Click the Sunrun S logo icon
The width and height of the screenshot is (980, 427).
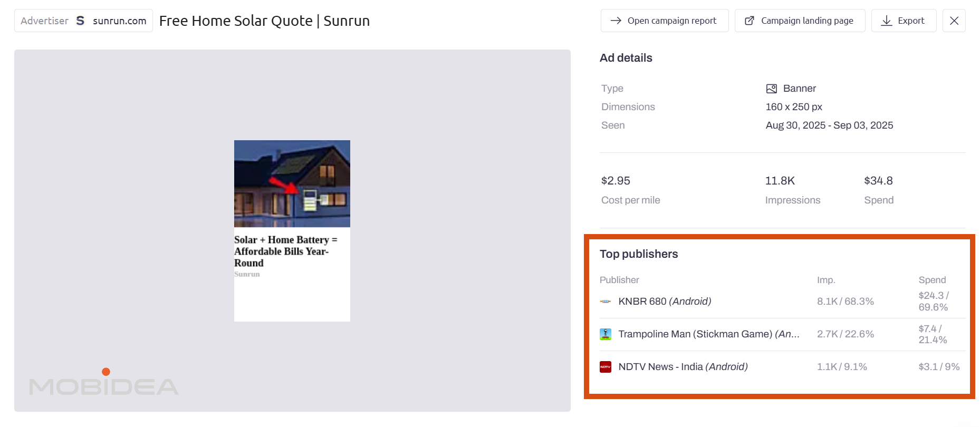[x=80, y=21]
